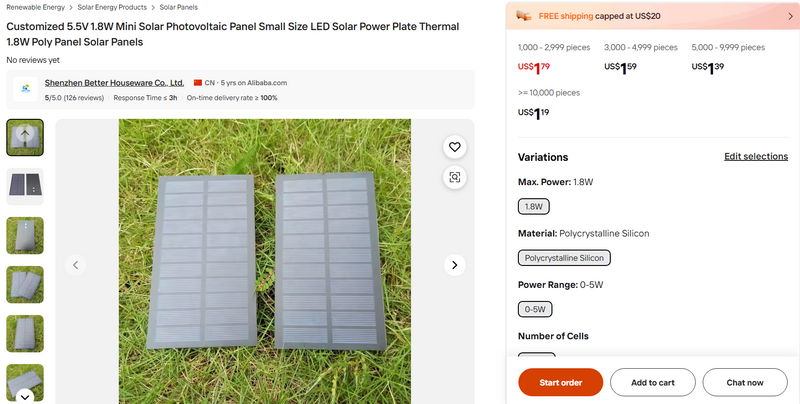Click the China flag icon
800x404 pixels.
(x=198, y=83)
